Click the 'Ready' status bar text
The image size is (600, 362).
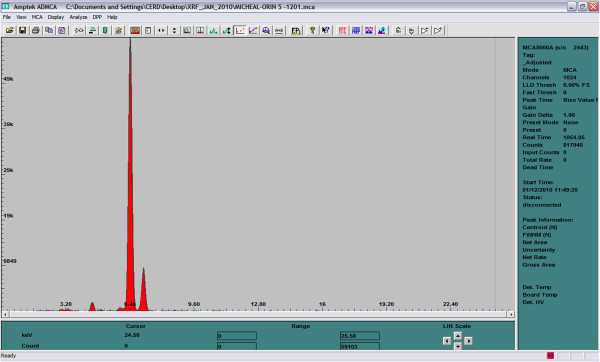coord(8,355)
